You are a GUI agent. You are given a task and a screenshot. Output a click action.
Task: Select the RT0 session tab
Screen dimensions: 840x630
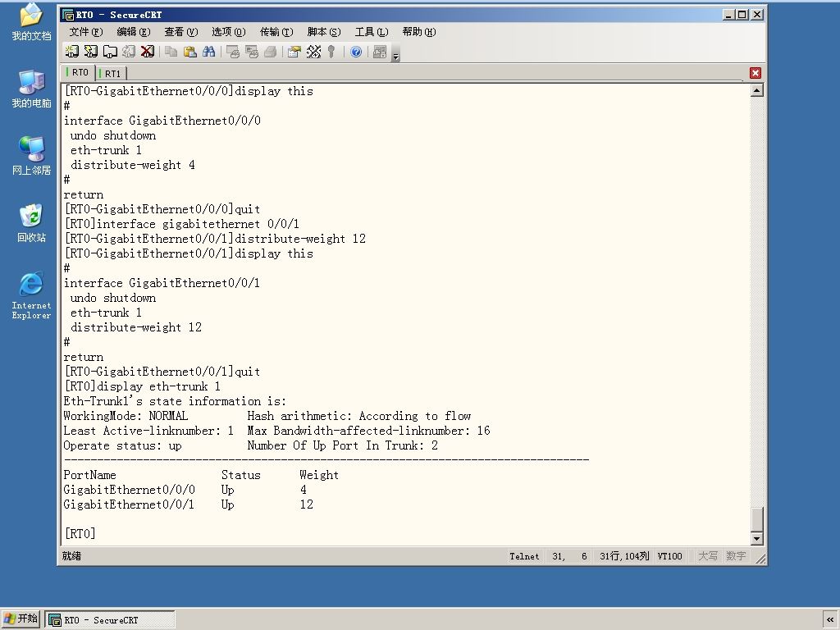point(80,72)
